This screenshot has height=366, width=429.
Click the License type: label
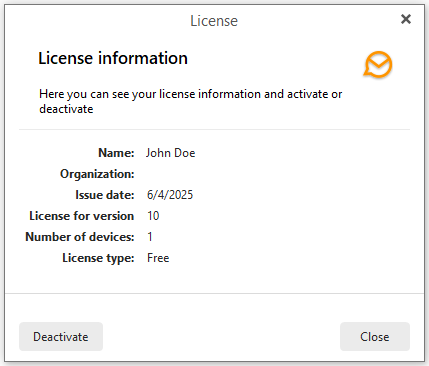[98, 258]
